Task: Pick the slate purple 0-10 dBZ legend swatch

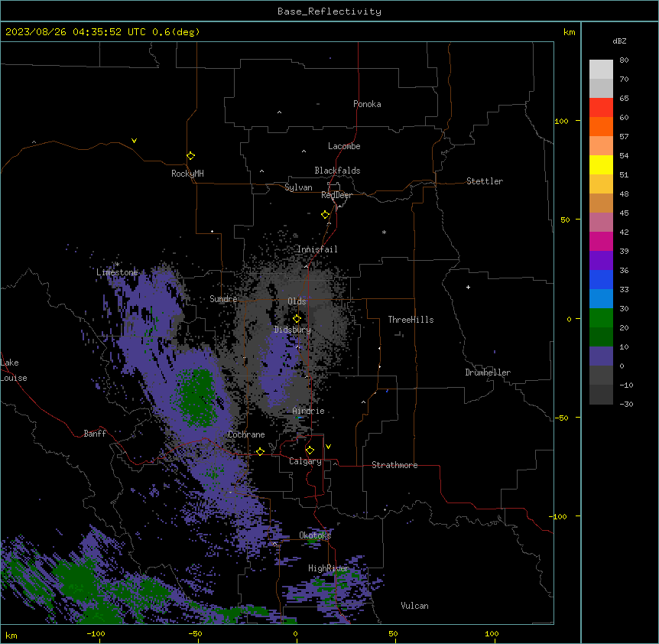Action: [x=601, y=356]
